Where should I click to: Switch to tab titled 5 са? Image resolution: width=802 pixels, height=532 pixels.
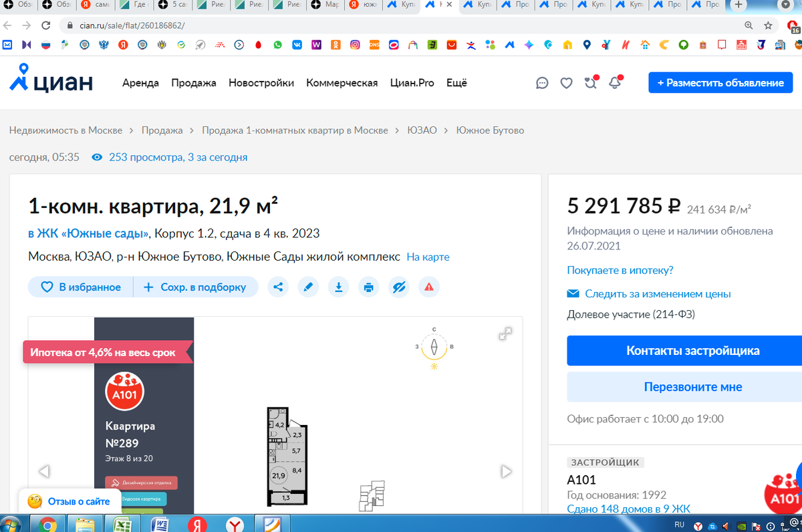(x=173, y=5)
